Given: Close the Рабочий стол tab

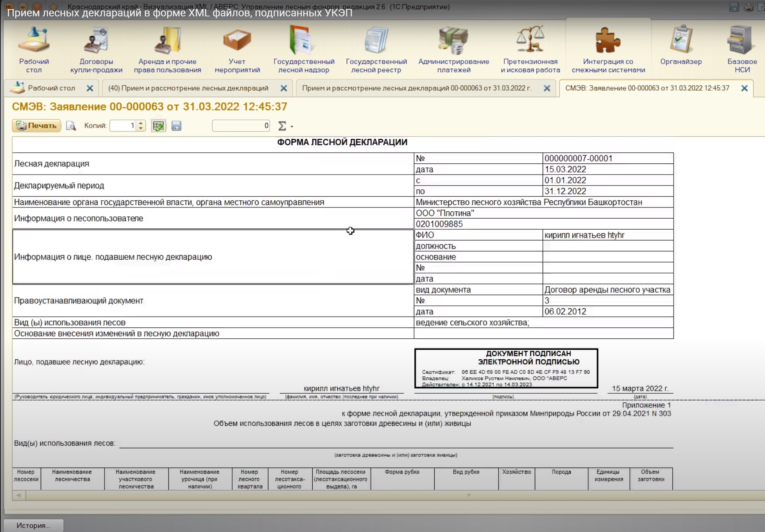Looking at the screenshot, I should [x=90, y=88].
